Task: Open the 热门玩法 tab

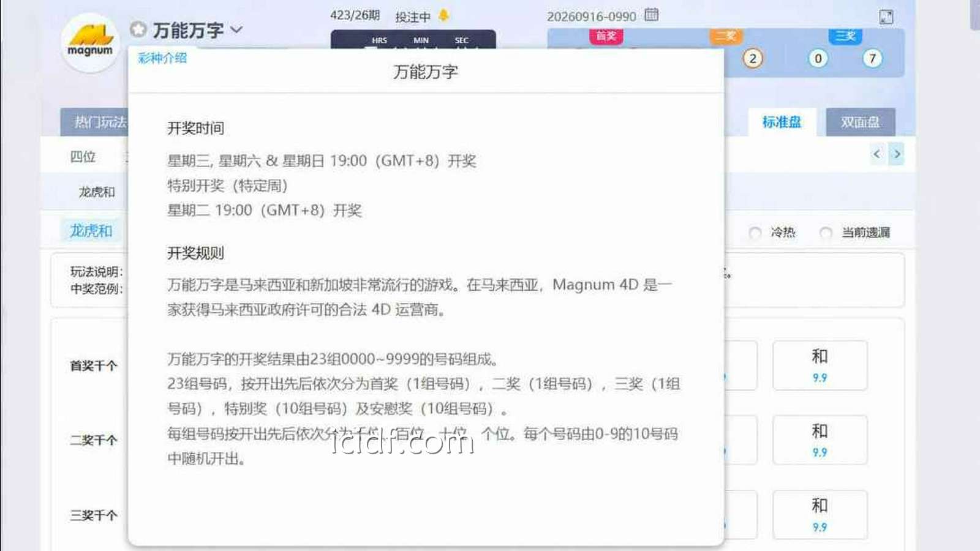Action: (x=94, y=122)
